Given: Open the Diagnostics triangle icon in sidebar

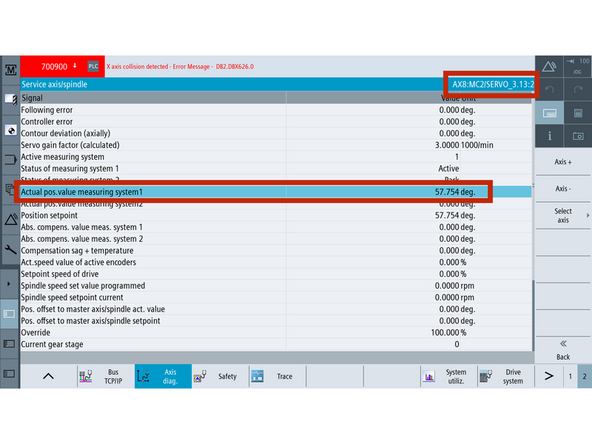Looking at the screenshot, I should click(11, 219).
